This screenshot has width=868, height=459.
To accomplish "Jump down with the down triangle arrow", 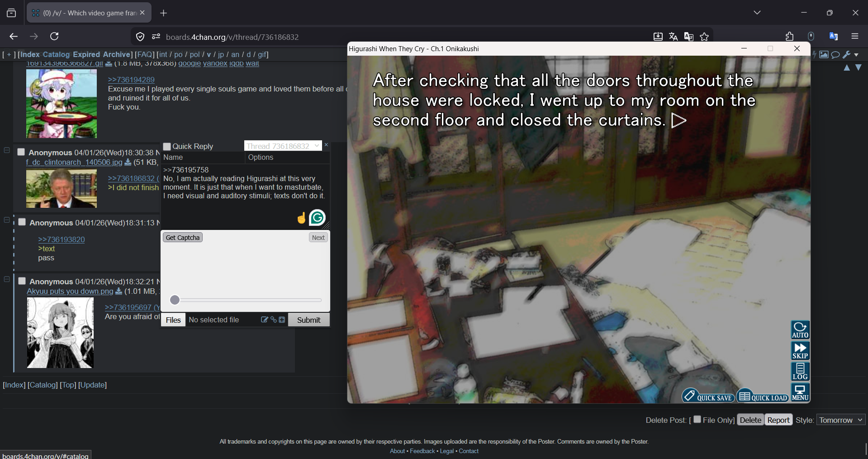I will point(859,68).
